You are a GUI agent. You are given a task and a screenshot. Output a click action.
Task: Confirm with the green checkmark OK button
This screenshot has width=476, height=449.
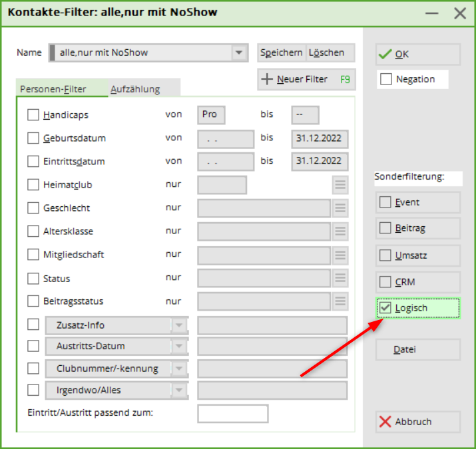[x=418, y=55]
